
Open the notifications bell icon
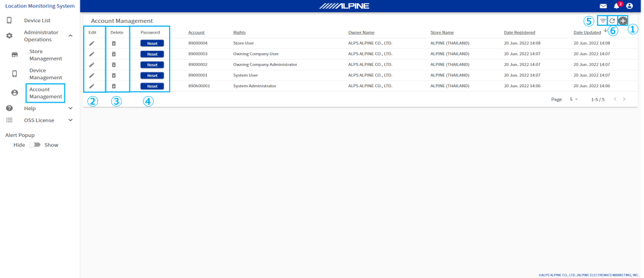pos(616,6)
